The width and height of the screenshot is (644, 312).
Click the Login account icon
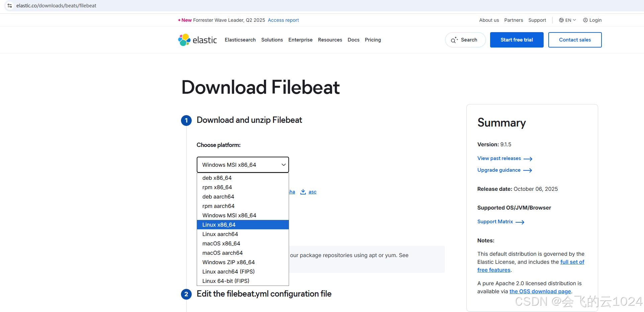click(x=585, y=20)
